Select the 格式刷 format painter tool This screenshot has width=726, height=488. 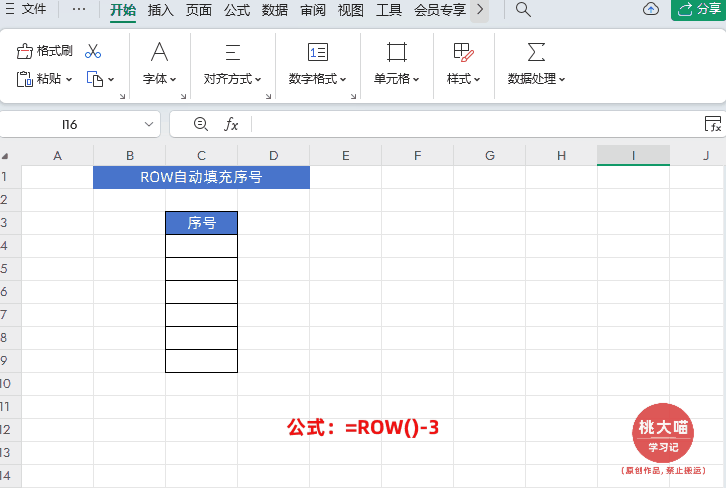pyautogui.click(x=44, y=51)
